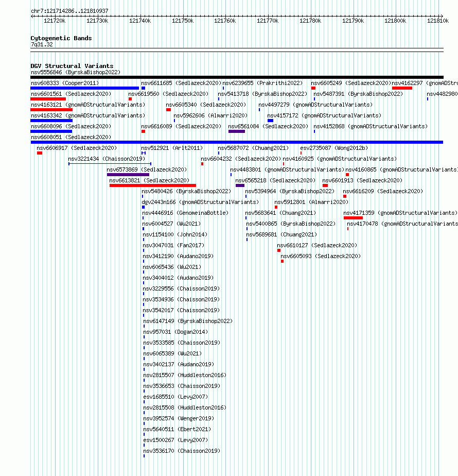Click nsv4497279 gnomAD variant label

(315, 105)
